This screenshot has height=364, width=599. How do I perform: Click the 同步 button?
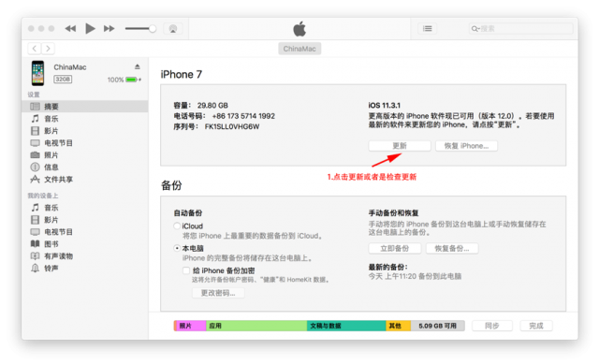tap(492, 326)
